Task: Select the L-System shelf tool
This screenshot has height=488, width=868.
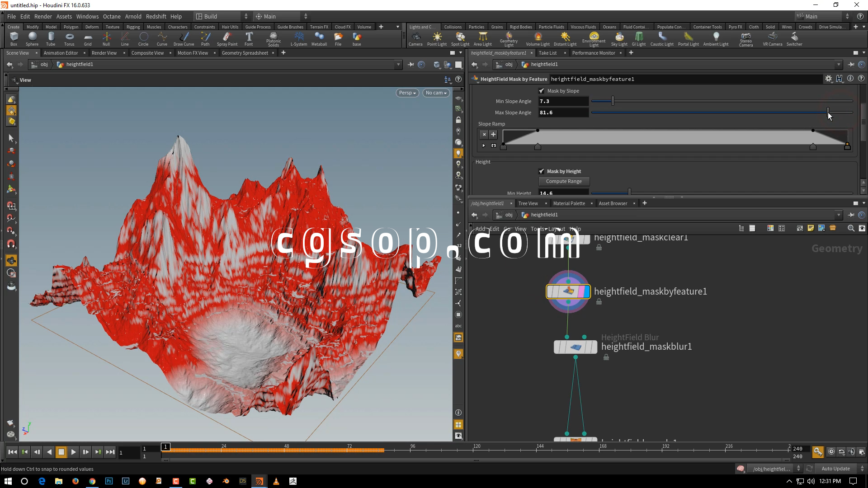Action: click(298, 38)
